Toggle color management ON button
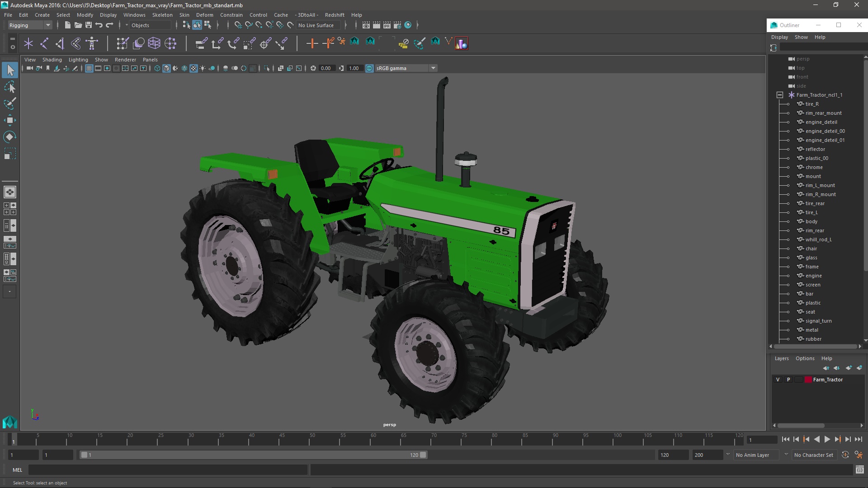This screenshot has height=488, width=868. pyautogui.click(x=369, y=68)
